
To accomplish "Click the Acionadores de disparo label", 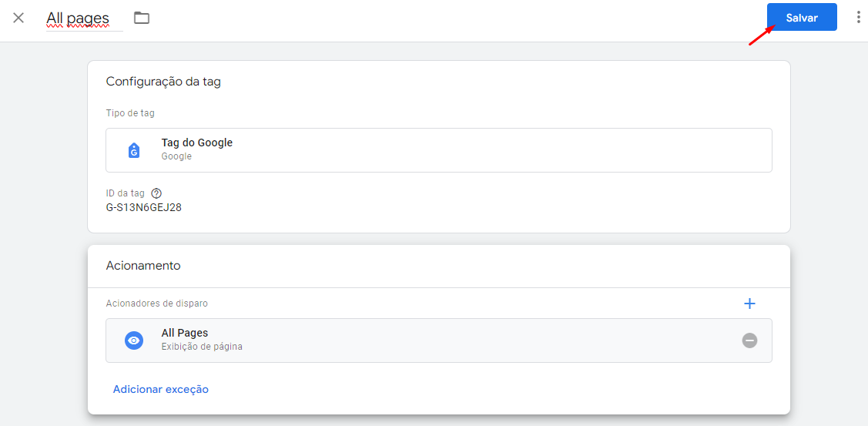I will click(x=156, y=304).
